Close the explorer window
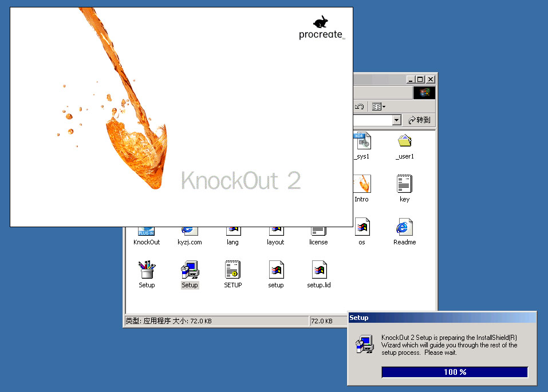The height and width of the screenshot is (392, 548). [x=431, y=80]
